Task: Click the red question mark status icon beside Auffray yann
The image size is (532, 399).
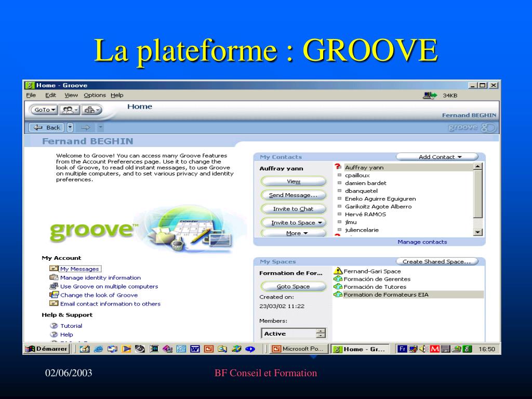Action: 338,167
